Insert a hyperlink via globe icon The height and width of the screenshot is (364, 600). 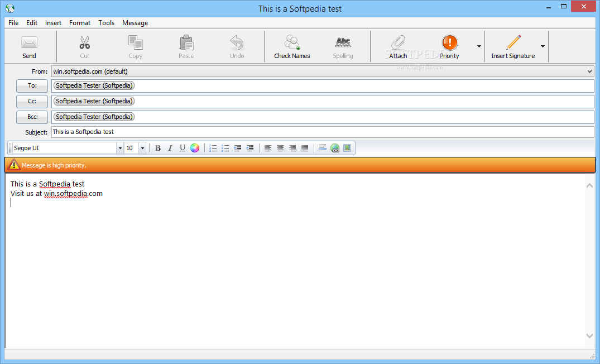click(x=335, y=148)
